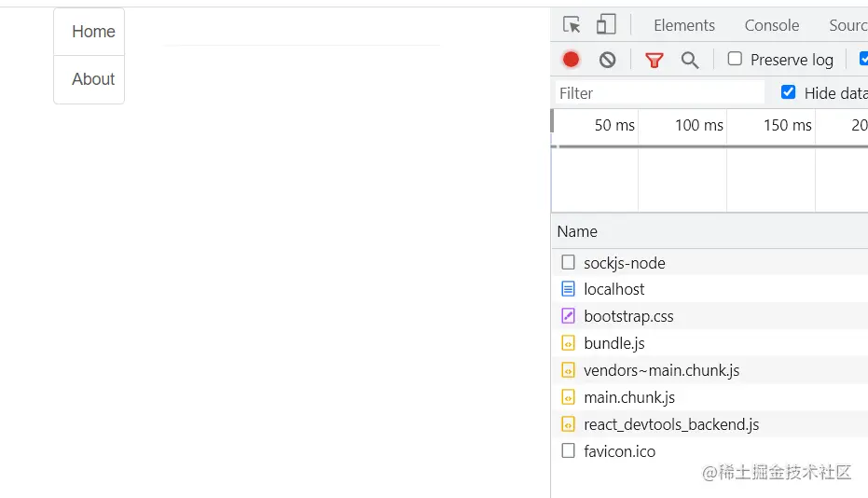
Task: Click the vendors~main.chunk.js script icon
Action: pos(568,370)
